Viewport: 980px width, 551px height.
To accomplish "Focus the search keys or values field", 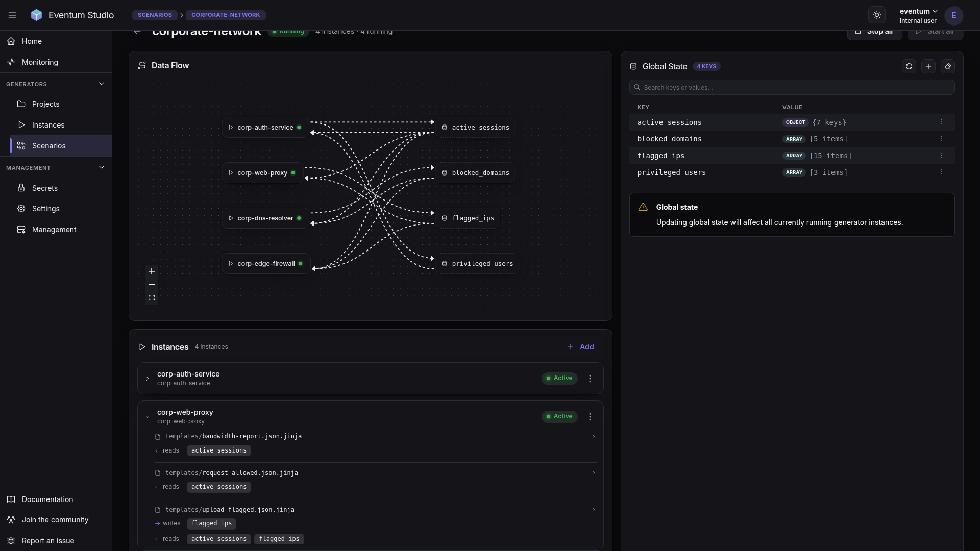I will pos(792,87).
